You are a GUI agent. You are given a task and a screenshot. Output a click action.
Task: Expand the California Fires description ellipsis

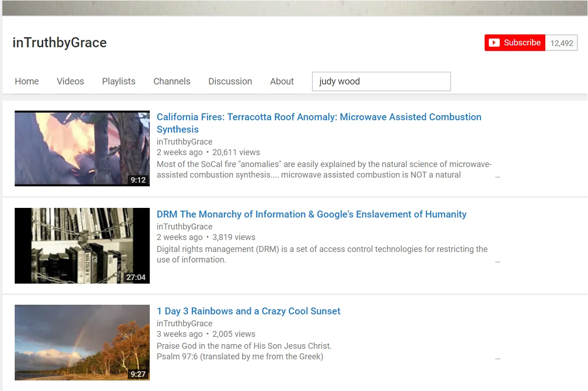(x=498, y=176)
